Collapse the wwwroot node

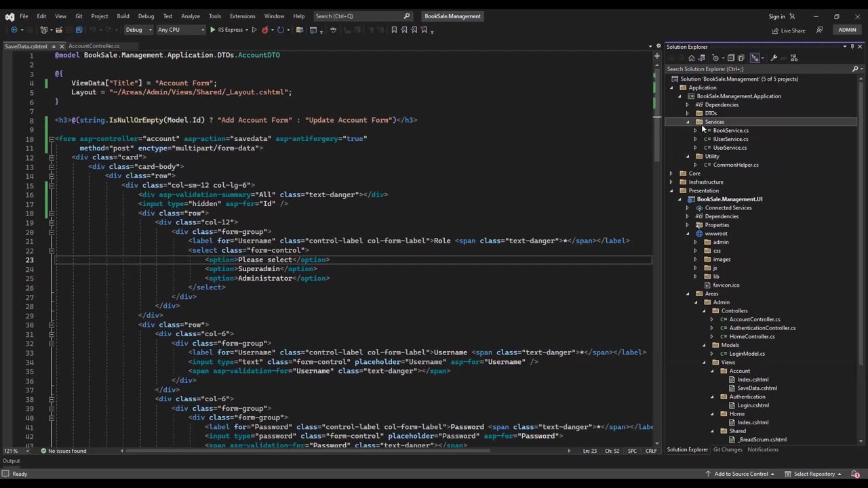(688, 234)
